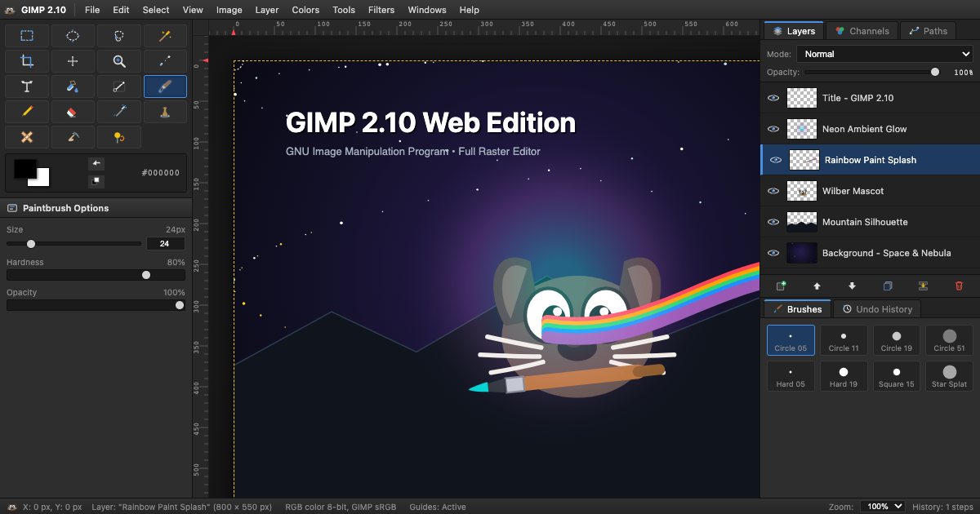Click the black foreground color swatch
Viewport: 980px width, 514px height.
pos(24,168)
